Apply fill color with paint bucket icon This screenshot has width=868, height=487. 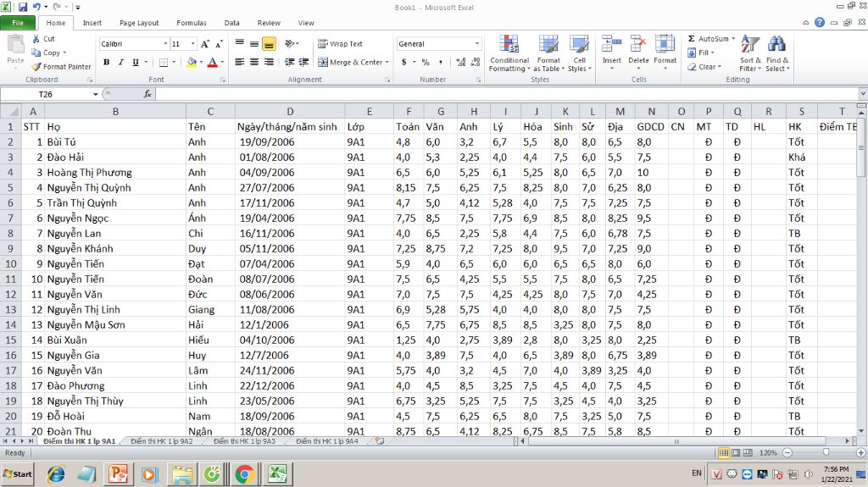tap(192, 62)
